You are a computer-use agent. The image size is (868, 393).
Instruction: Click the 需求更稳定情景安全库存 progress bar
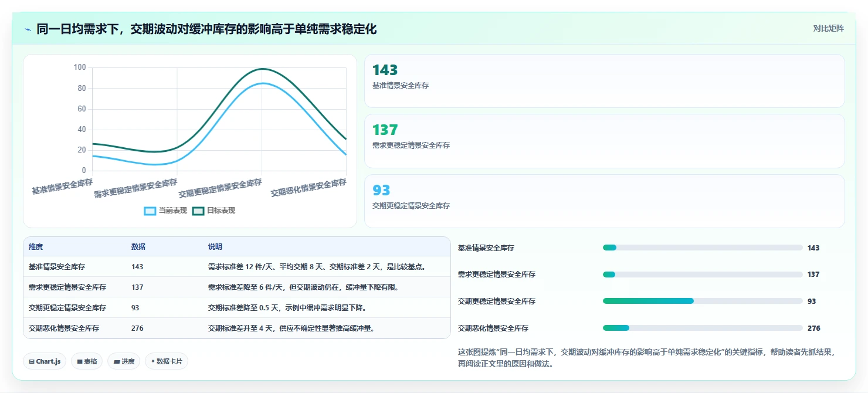[703, 275]
